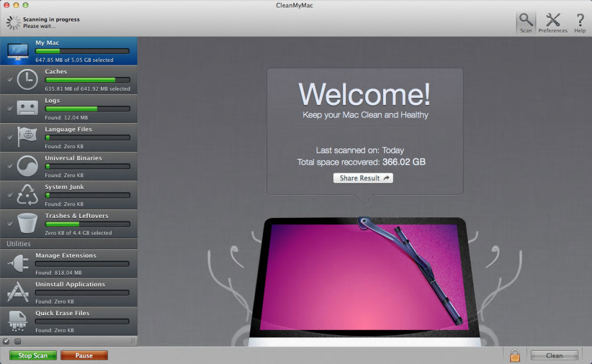592x364 pixels.
Task: Toggle the Universal Binaries checkbox
Action: pos(10,166)
